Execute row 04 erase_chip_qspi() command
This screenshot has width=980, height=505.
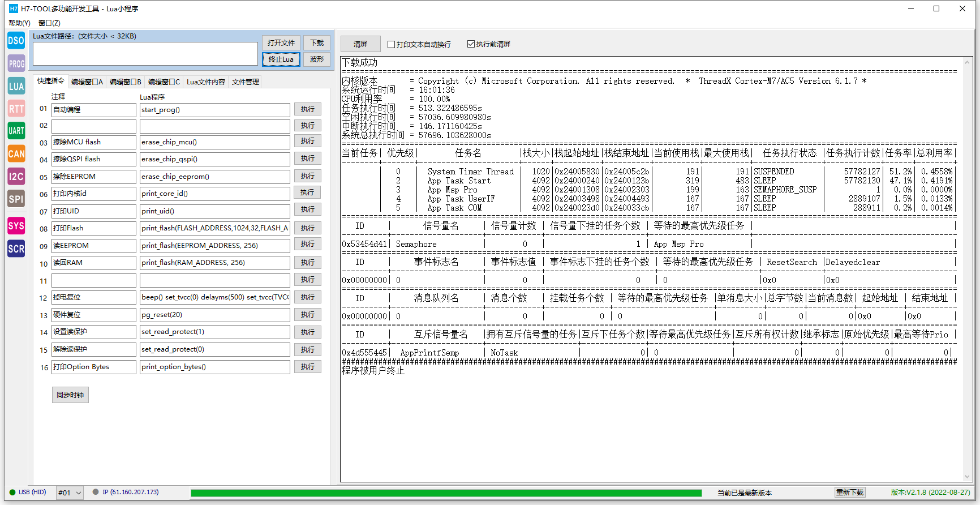308,159
